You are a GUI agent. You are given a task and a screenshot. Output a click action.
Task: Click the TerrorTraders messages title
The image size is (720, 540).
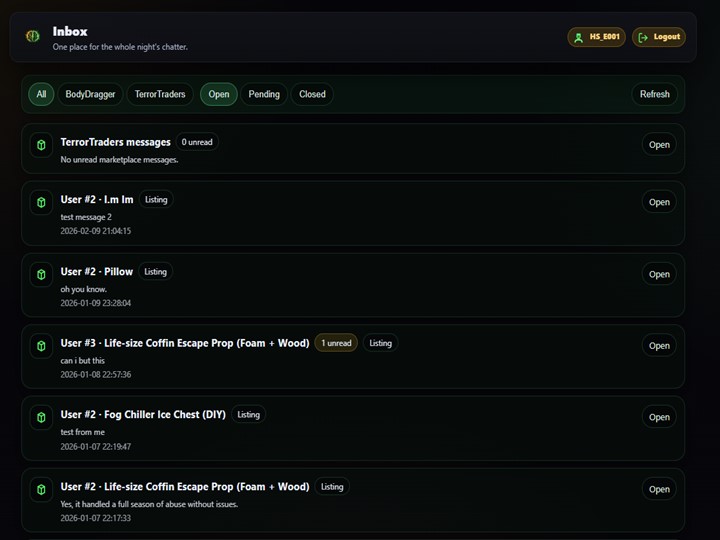(115, 142)
